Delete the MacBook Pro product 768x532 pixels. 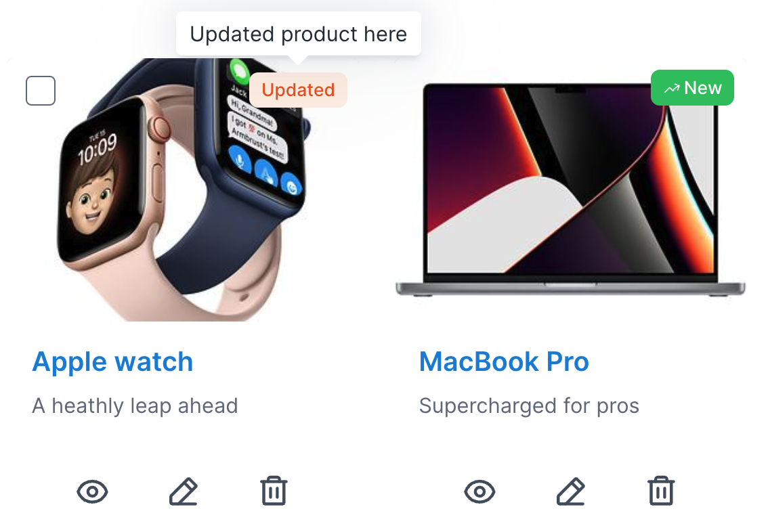661,491
